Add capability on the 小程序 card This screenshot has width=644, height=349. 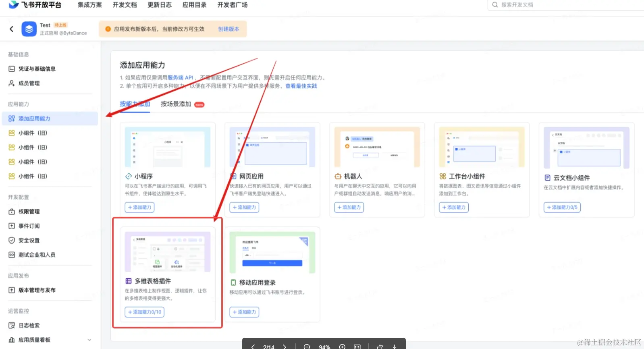pyautogui.click(x=139, y=207)
